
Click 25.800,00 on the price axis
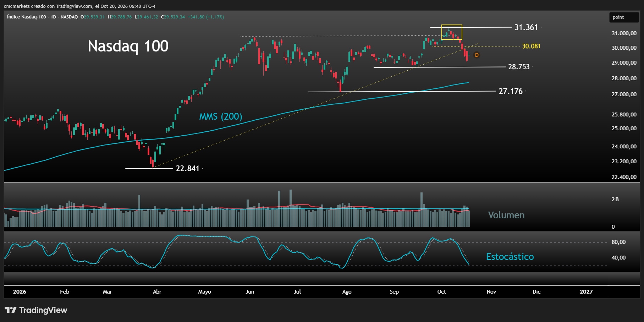624,114
